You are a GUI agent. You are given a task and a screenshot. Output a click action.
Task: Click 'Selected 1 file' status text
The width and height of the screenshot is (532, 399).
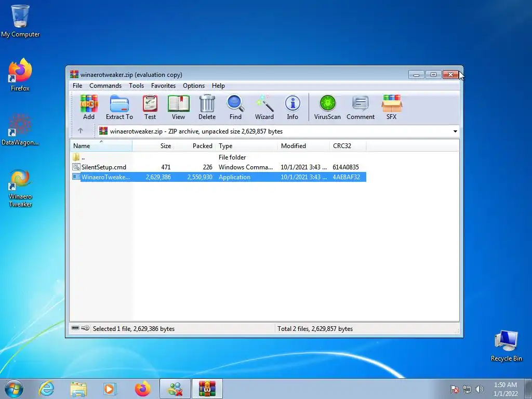coord(134,328)
